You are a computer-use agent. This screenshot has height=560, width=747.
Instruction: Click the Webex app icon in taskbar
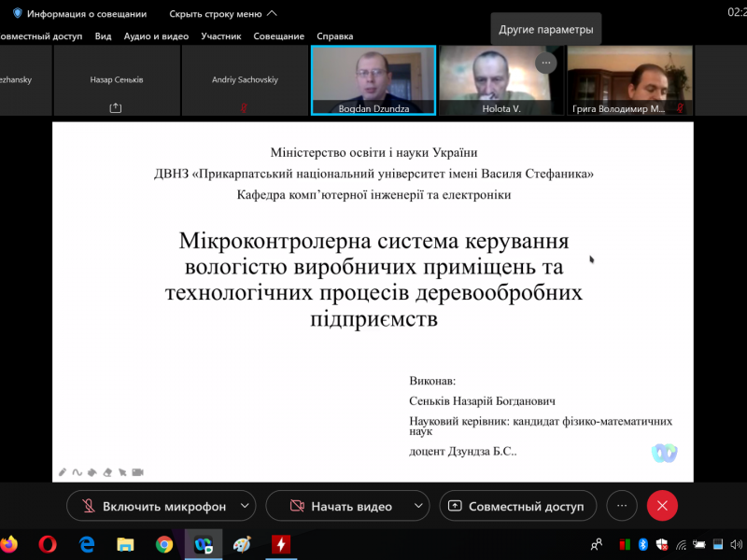pos(203,544)
